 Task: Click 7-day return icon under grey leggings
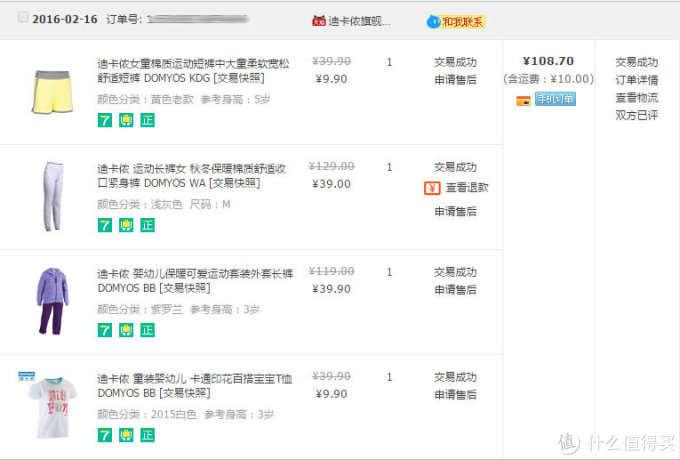[x=105, y=225]
